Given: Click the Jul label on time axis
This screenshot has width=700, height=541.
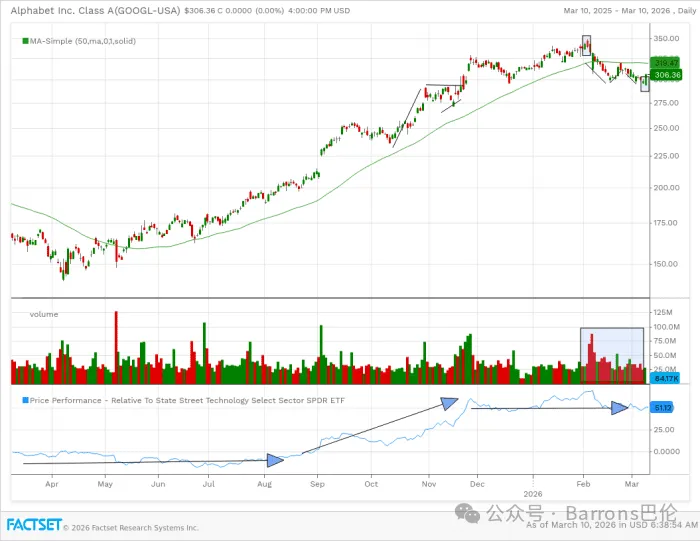Looking at the screenshot, I should (x=209, y=484).
